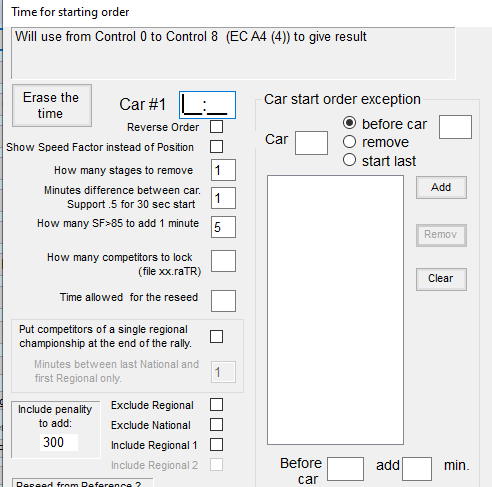Toggle Show Speed Factor instead of Position
The width and height of the screenshot is (492, 487).
(216, 147)
